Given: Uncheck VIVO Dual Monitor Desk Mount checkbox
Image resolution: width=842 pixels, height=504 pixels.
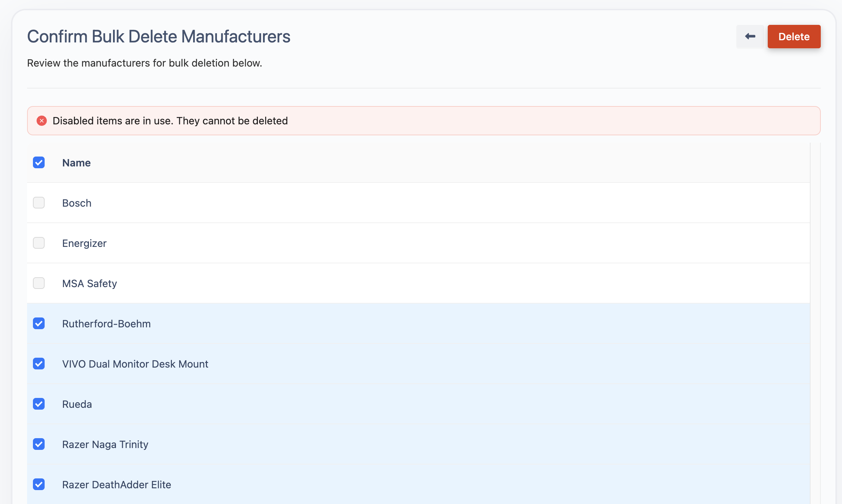Looking at the screenshot, I should click(x=39, y=364).
